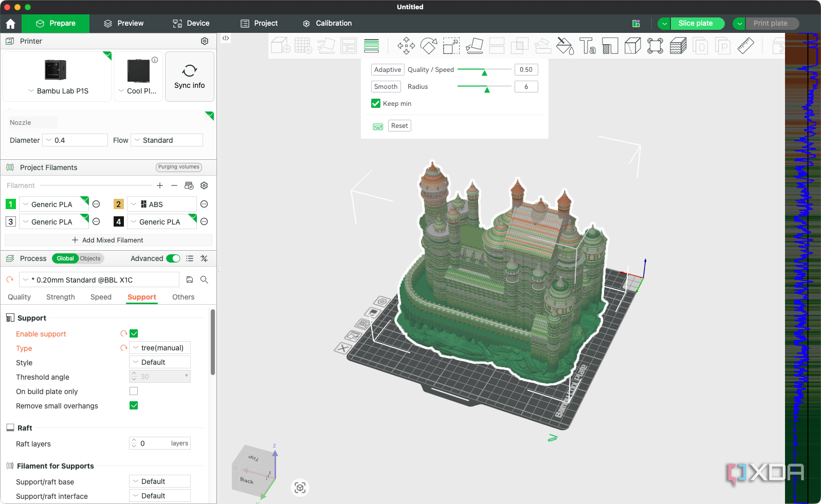Save the process preset with the disk icon
The height and width of the screenshot is (504, 821).
(x=190, y=279)
